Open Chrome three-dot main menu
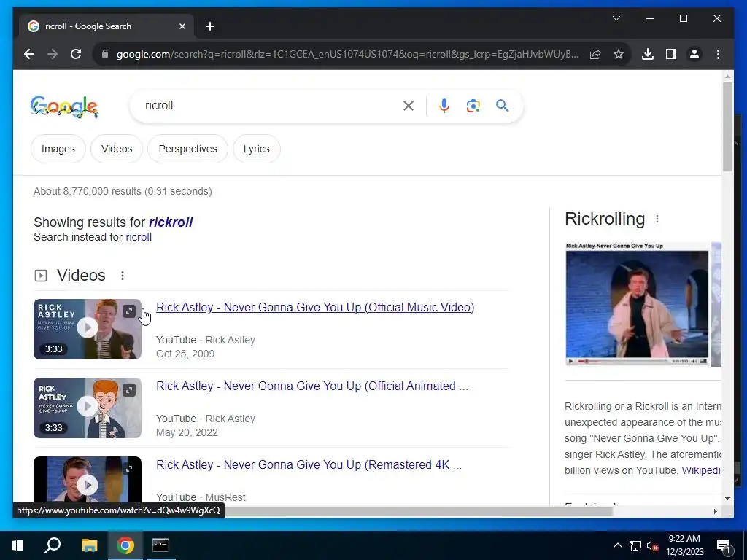Screen dimensions: 747x560 pyautogui.click(x=718, y=54)
